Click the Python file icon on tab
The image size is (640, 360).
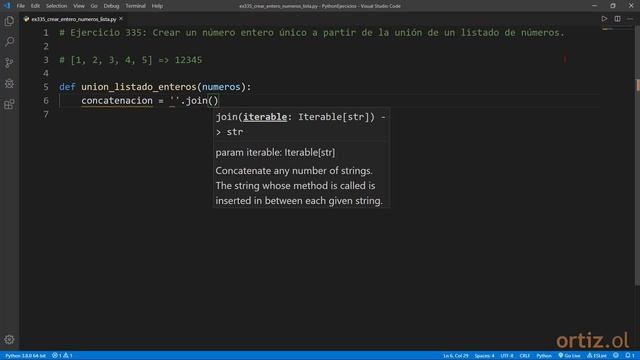(27, 19)
